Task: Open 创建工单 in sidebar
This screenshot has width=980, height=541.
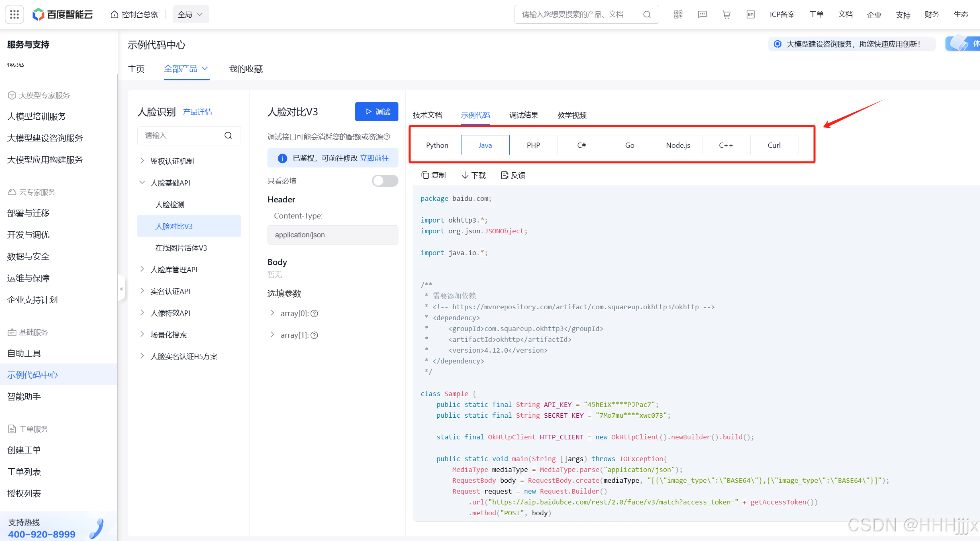Action: point(24,450)
